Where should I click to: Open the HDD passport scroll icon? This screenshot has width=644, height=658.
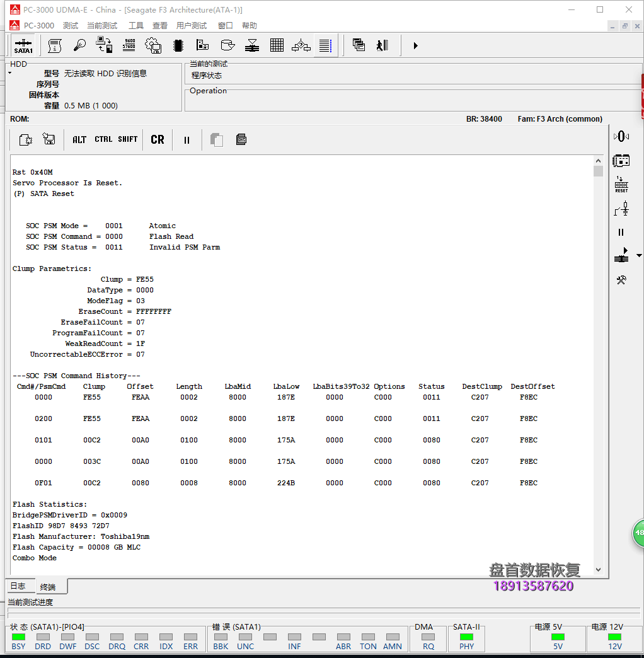(x=55, y=45)
